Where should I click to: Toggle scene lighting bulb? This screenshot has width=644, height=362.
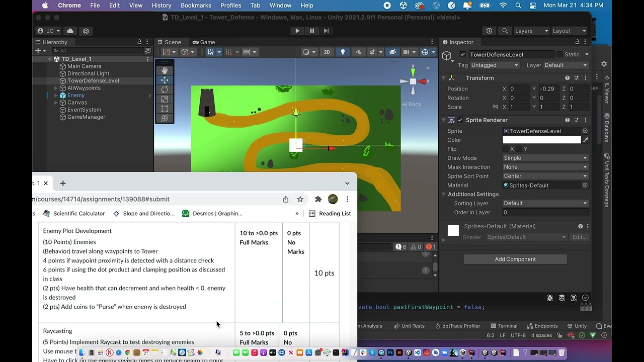point(343,52)
